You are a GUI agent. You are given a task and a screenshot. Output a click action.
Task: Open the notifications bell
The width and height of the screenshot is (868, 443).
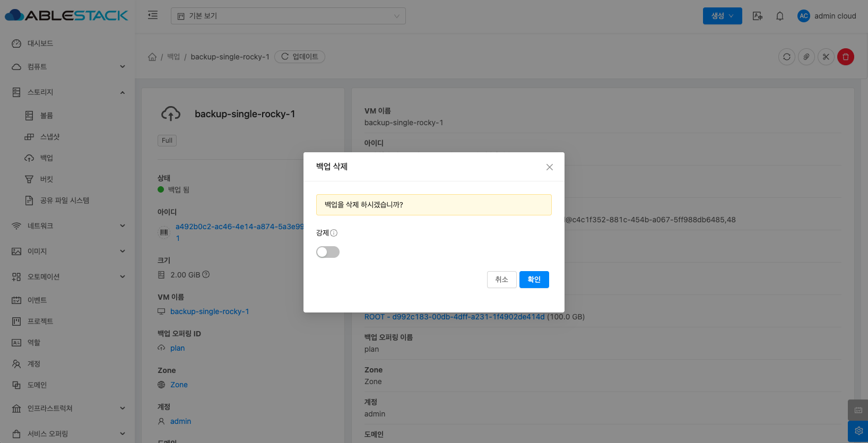(x=779, y=16)
